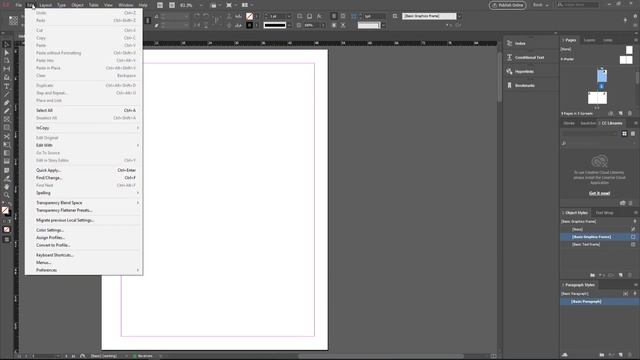Open the zoom level dropdown
Viewport: 640px width, 360px height.
[x=201, y=5]
